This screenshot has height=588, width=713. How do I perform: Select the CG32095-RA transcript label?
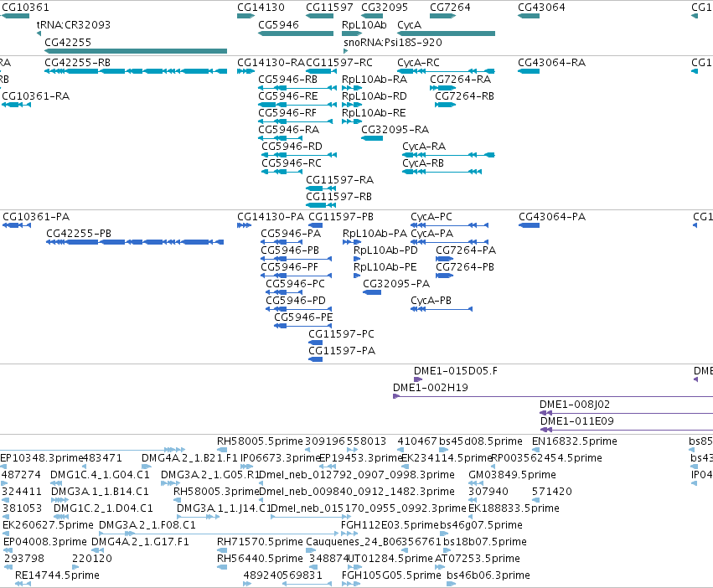(x=395, y=130)
